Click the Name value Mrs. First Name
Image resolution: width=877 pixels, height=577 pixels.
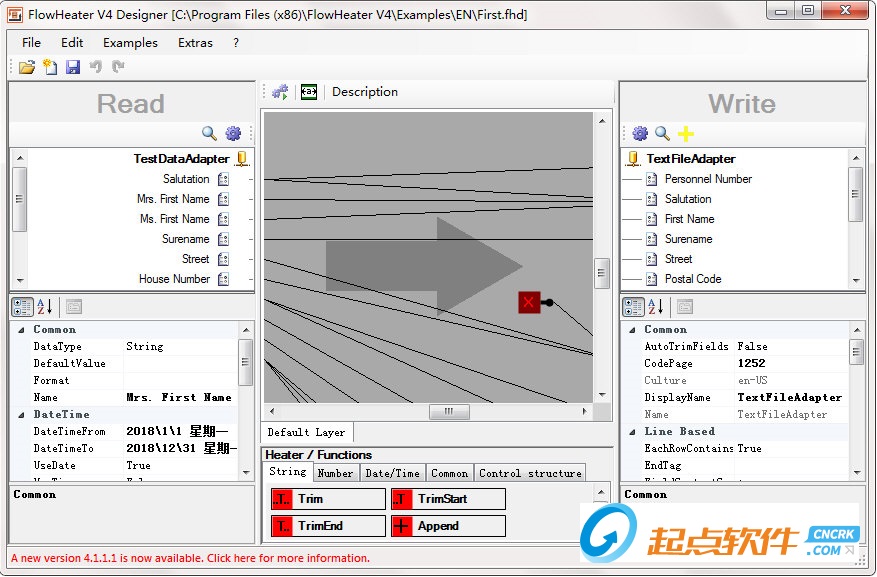pos(179,398)
